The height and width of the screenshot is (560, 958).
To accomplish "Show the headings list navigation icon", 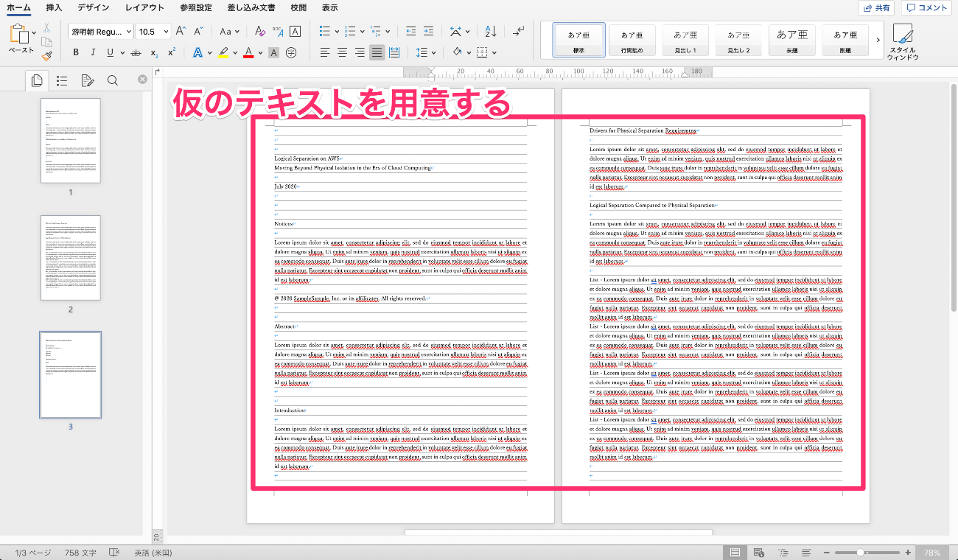I will tap(62, 80).
